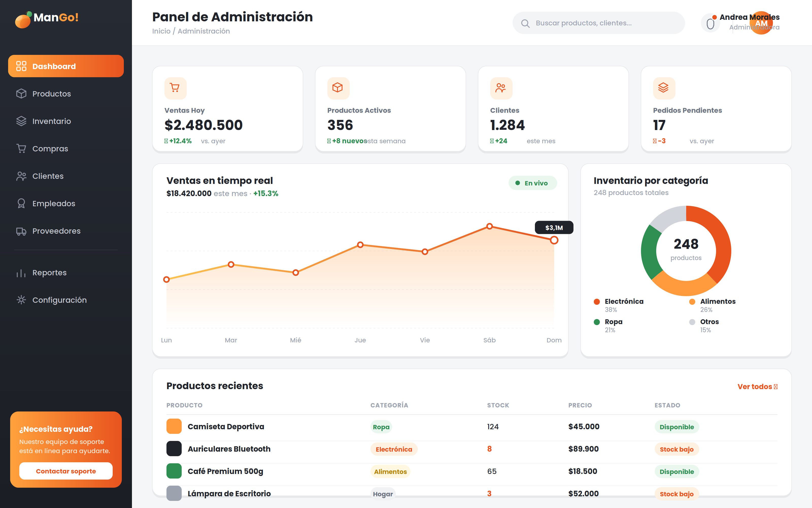Click the $18.500 price cell

[583, 471]
